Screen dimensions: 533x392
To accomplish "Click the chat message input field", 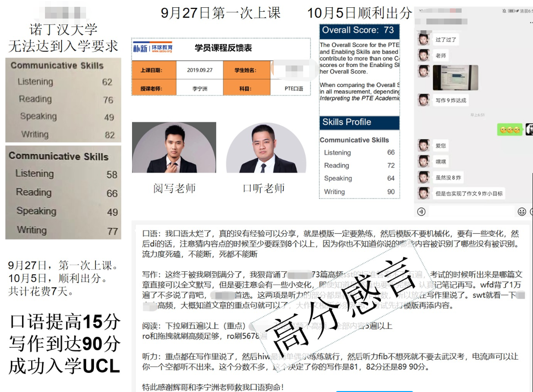I will [x=472, y=212].
